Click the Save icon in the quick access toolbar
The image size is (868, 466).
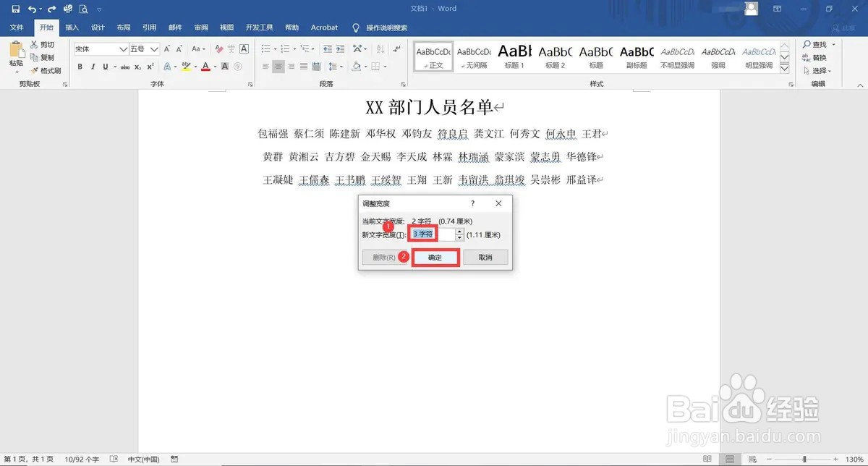pyautogui.click(x=15, y=9)
